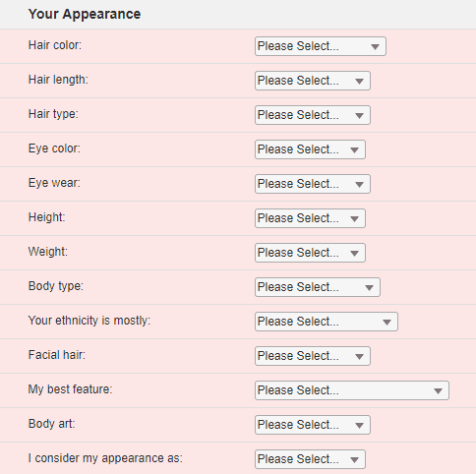
Task: Expand the appearance rating dropdown
Action: (310, 459)
